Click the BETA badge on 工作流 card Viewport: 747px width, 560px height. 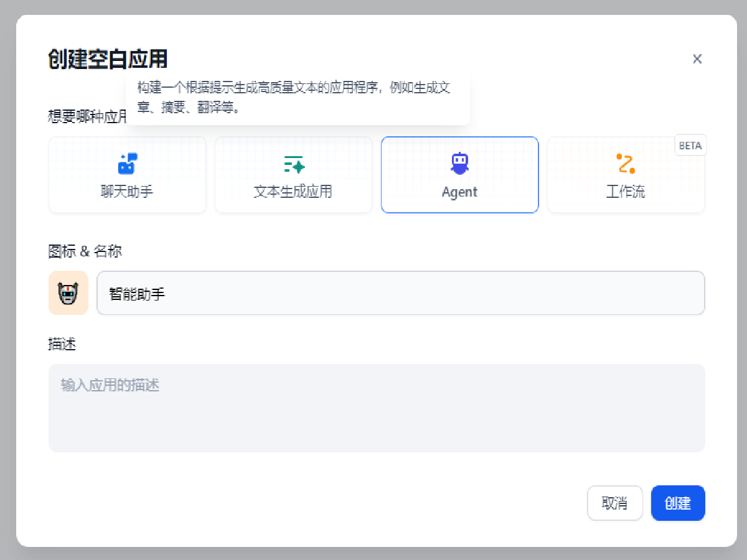690,146
